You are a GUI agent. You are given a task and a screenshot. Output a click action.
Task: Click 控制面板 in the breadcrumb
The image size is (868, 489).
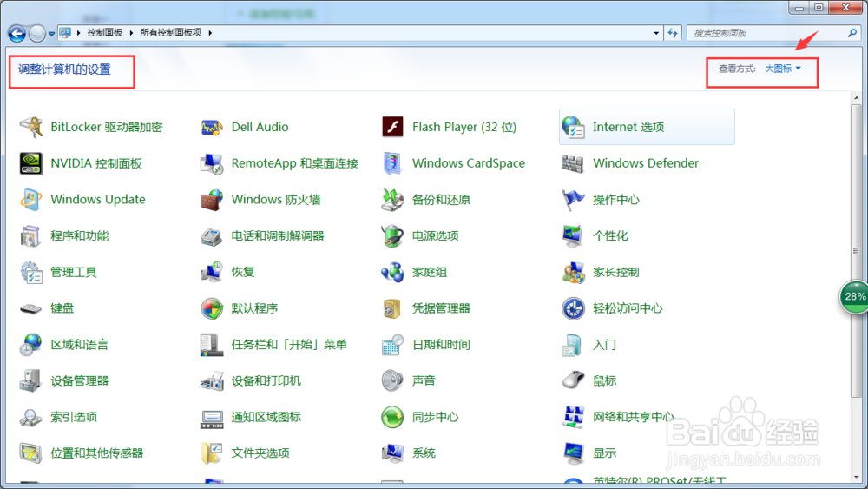pyautogui.click(x=105, y=33)
